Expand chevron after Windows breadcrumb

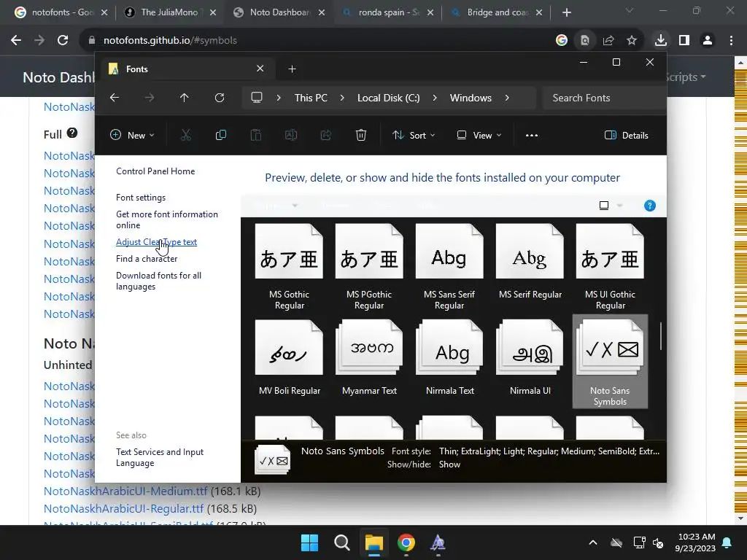507,98
